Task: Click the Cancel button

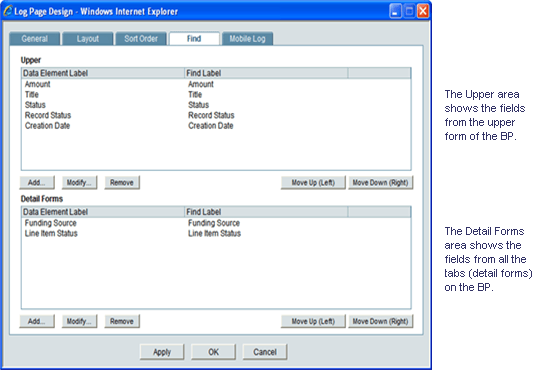Action: [x=265, y=352]
